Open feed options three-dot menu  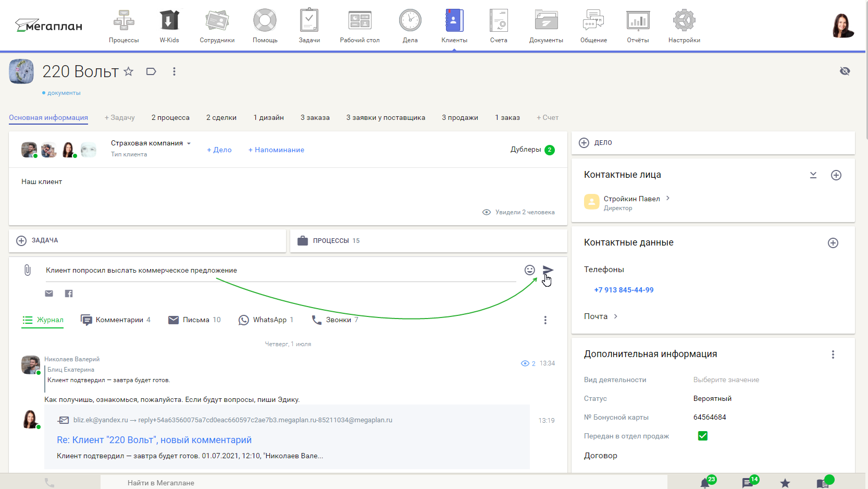545,320
